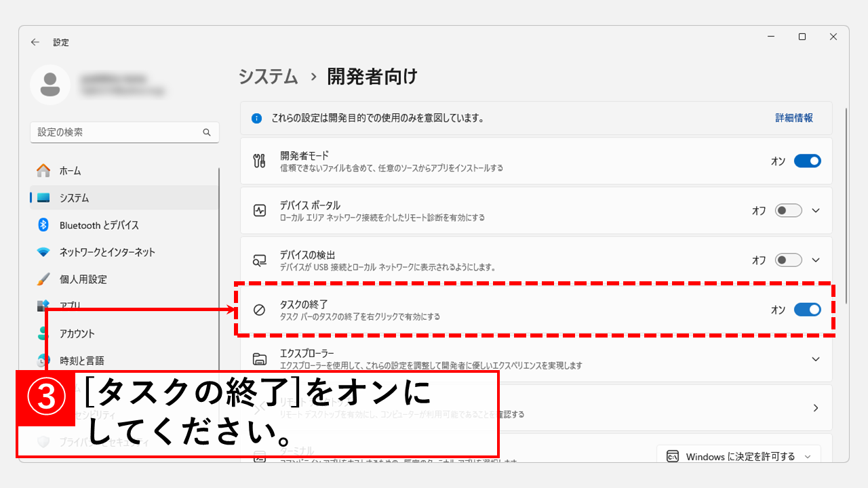Expand the エクスプローラー section chevron

[816, 359]
